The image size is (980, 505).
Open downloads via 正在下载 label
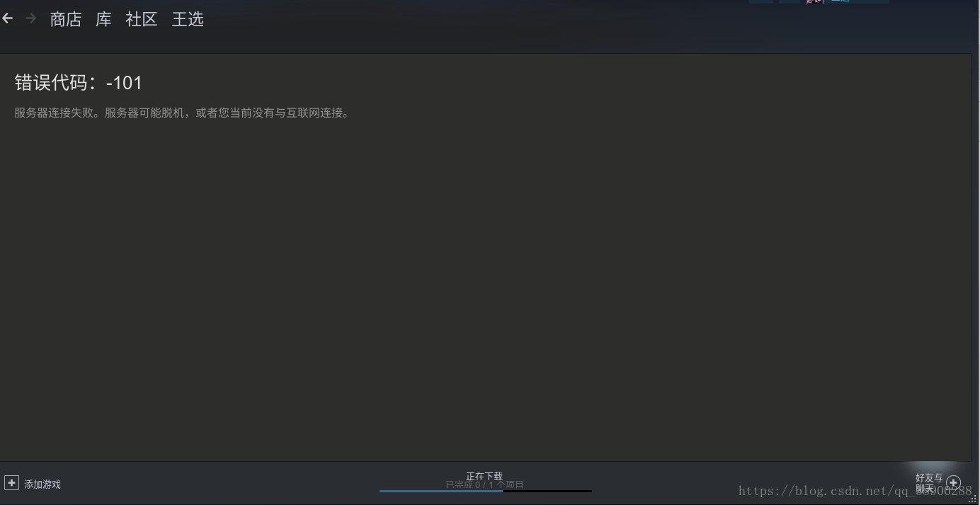484,476
